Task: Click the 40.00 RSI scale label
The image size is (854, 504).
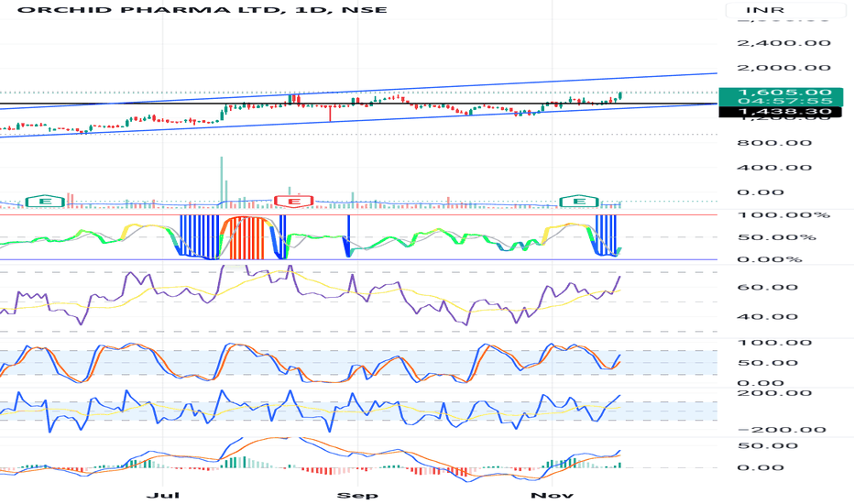Action: pos(767,317)
